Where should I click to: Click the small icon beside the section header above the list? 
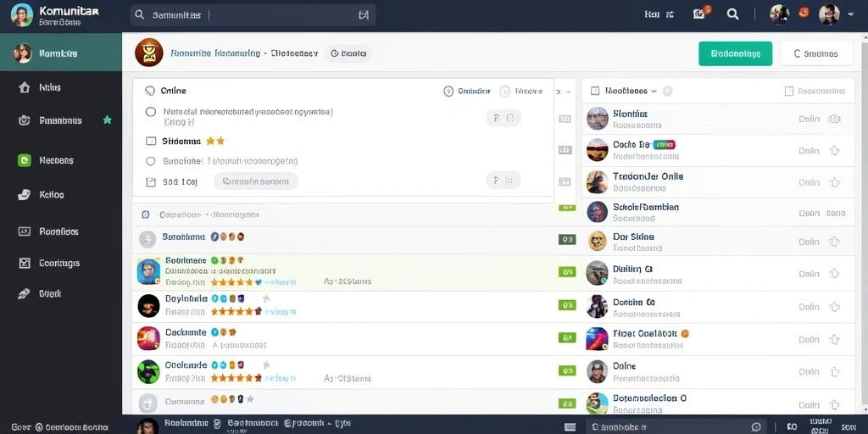[146, 214]
